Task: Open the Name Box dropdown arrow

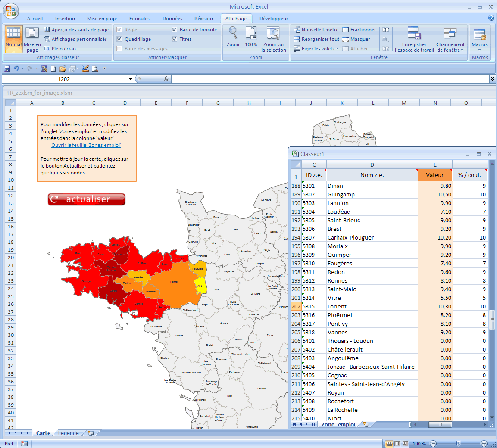Action: click(131, 79)
